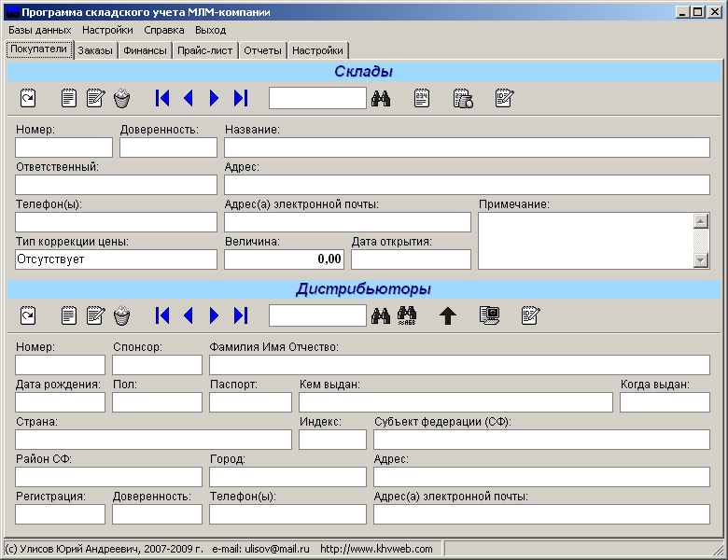Click the Название field in Склады

(467, 147)
